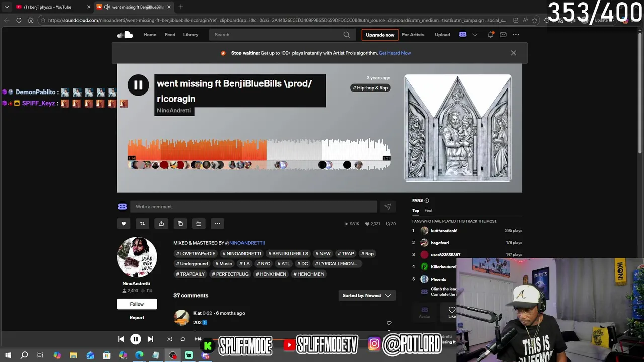Click the copy link icon

(180, 224)
